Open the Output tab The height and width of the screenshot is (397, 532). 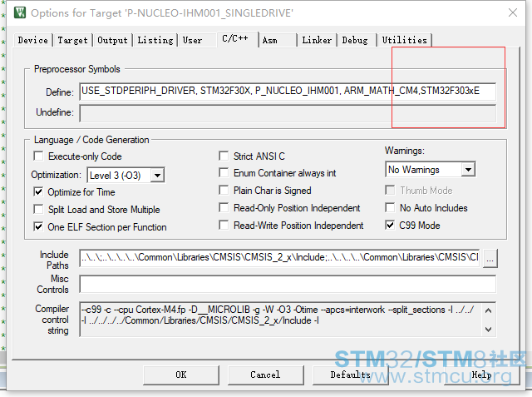point(113,40)
